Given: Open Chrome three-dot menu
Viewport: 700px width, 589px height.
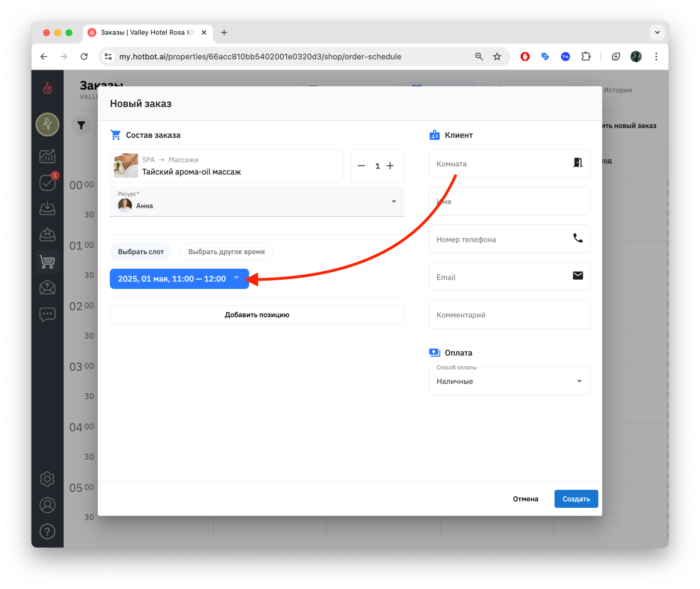Looking at the screenshot, I should point(656,57).
